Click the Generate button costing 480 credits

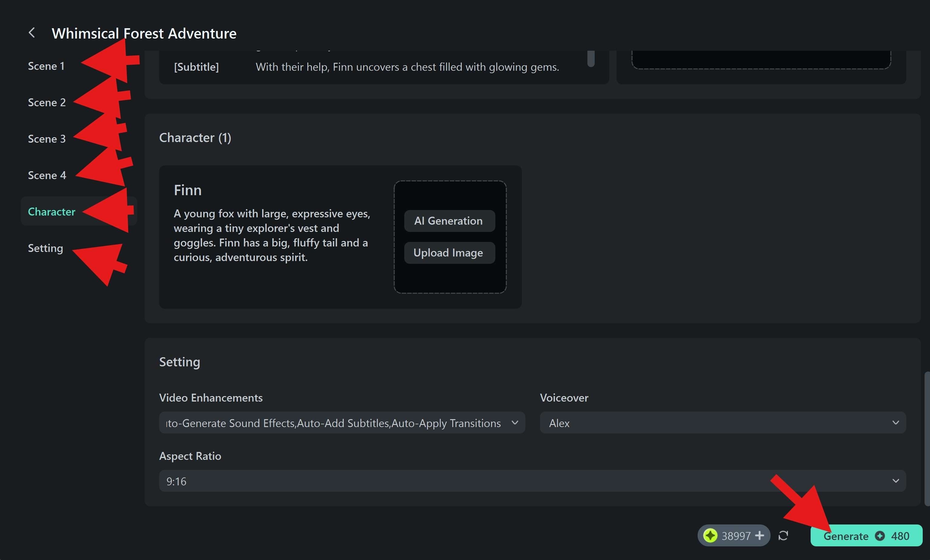[x=866, y=535]
